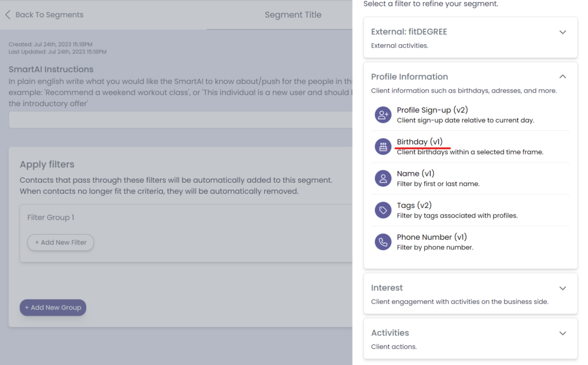588x365 pixels.
Task: Click the Phone Number handset icon
Action: tap(383, 242)
